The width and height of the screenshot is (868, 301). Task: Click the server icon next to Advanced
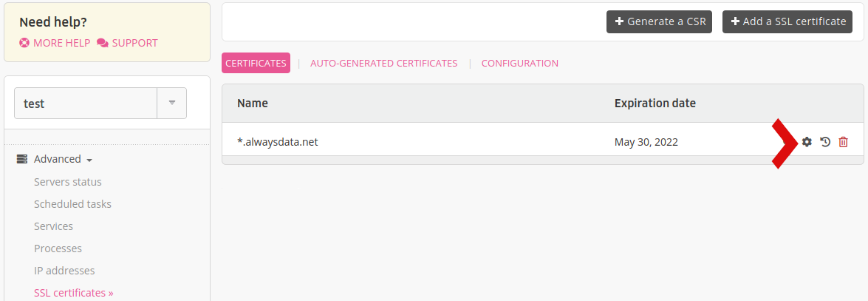[22, 159]
